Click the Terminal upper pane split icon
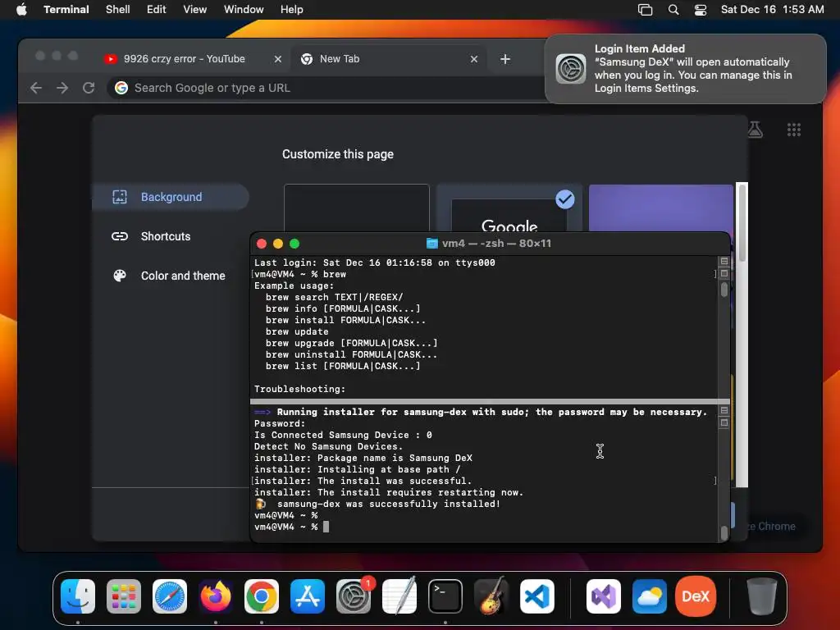 pyautogui.click(x=724, y=262)
